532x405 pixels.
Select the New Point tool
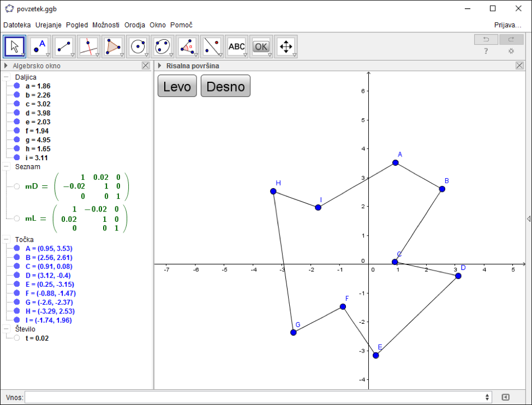coord(40,47)
